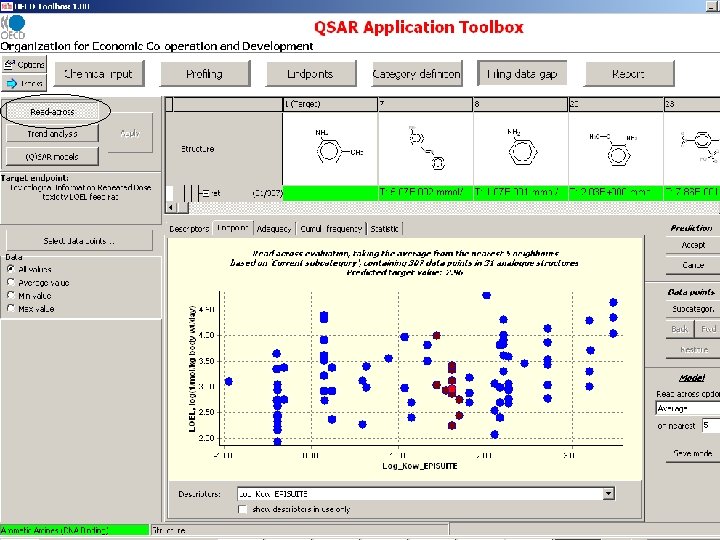This screenshot has height=540, width=720.
Task: Click the OECD logo icon
Action: point(14,27)
